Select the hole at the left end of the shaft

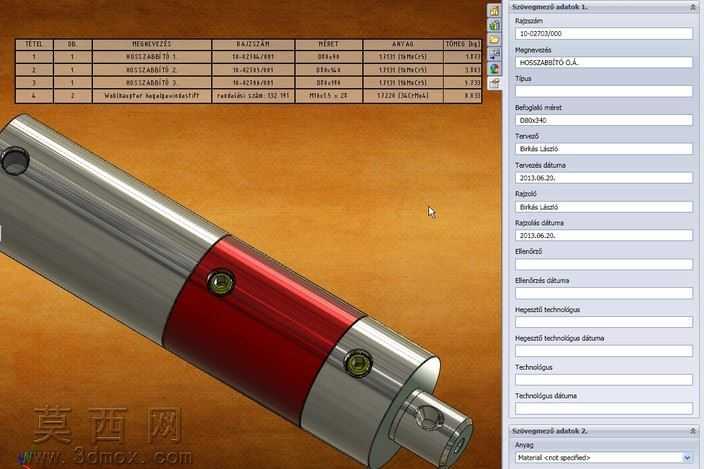tap(15, 161)
